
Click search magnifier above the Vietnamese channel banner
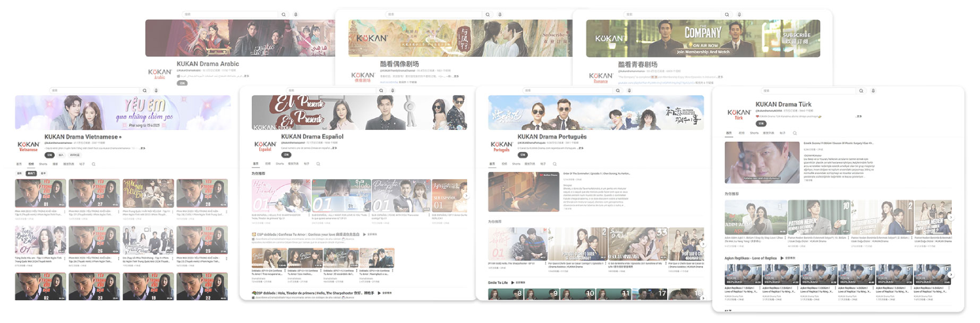[x=144, y=91]
